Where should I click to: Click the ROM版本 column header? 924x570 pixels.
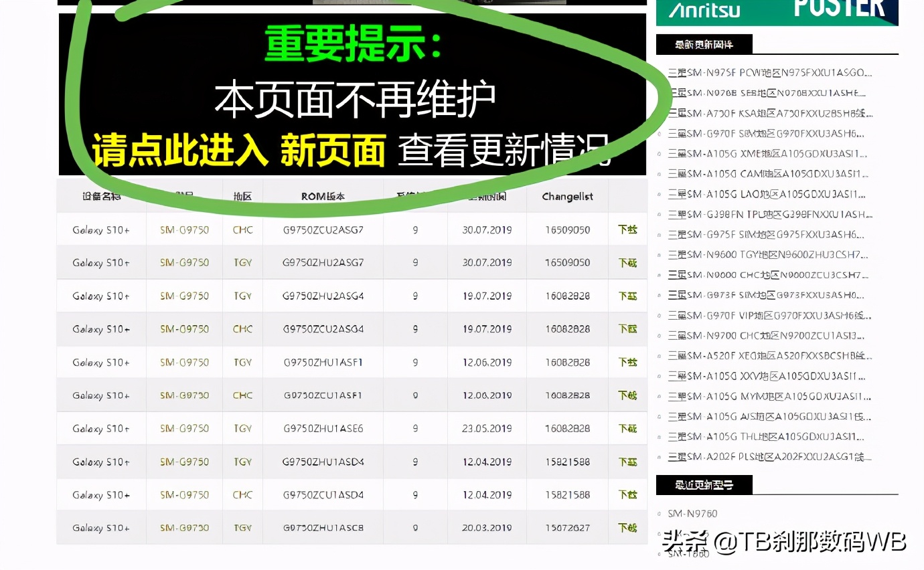click(323, 197)
